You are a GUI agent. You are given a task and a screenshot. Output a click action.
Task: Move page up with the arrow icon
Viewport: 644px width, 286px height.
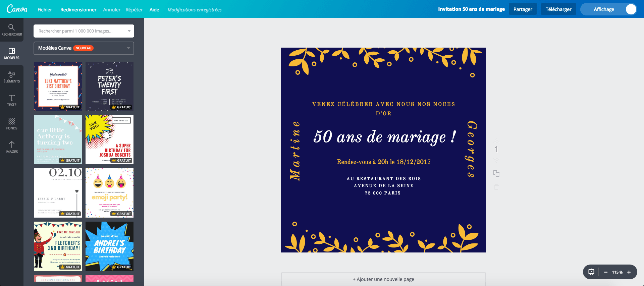click(496, 140)
